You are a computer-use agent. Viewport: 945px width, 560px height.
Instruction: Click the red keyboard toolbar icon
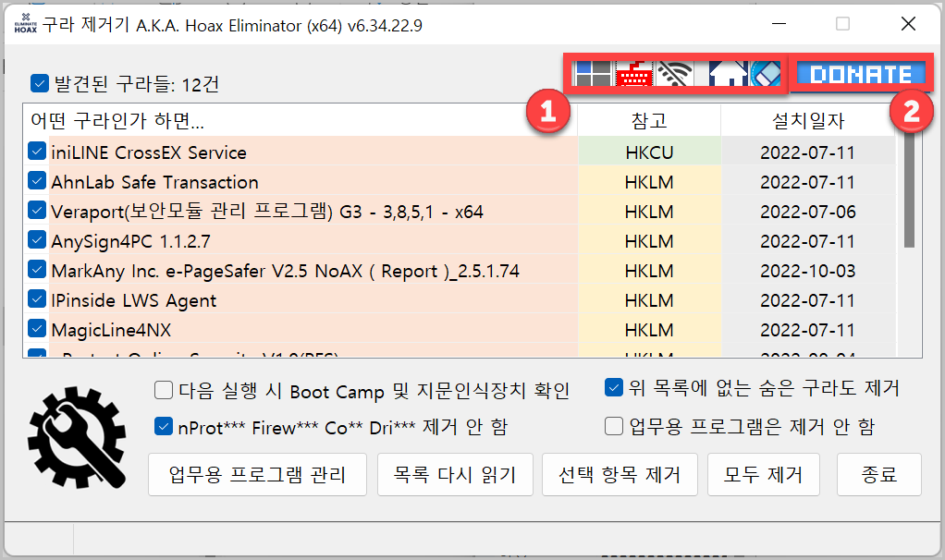(634, 74)
